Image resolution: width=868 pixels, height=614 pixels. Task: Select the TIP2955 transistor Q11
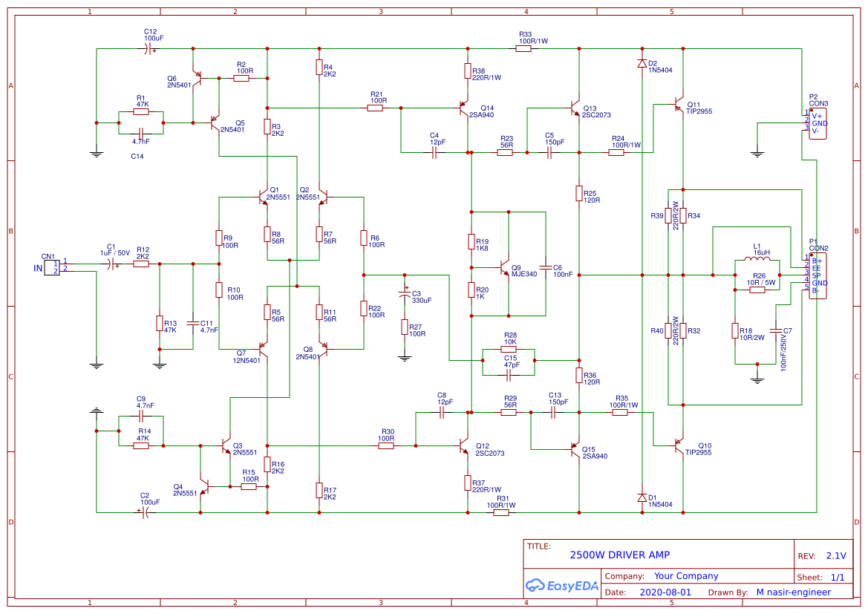click(679, 106)
